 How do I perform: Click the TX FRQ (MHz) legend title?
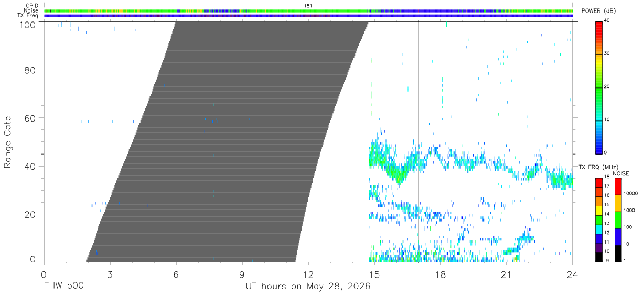[597, 167]
